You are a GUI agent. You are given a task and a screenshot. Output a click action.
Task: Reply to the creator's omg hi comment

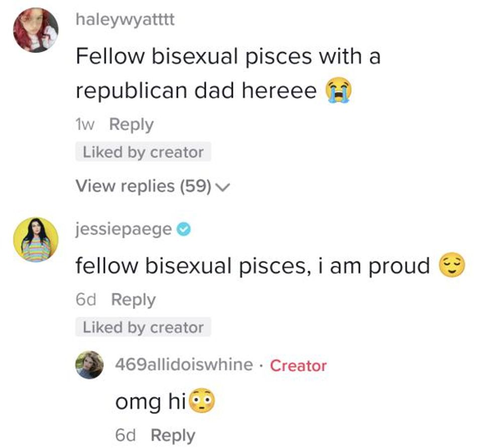[x=173, y=435]
